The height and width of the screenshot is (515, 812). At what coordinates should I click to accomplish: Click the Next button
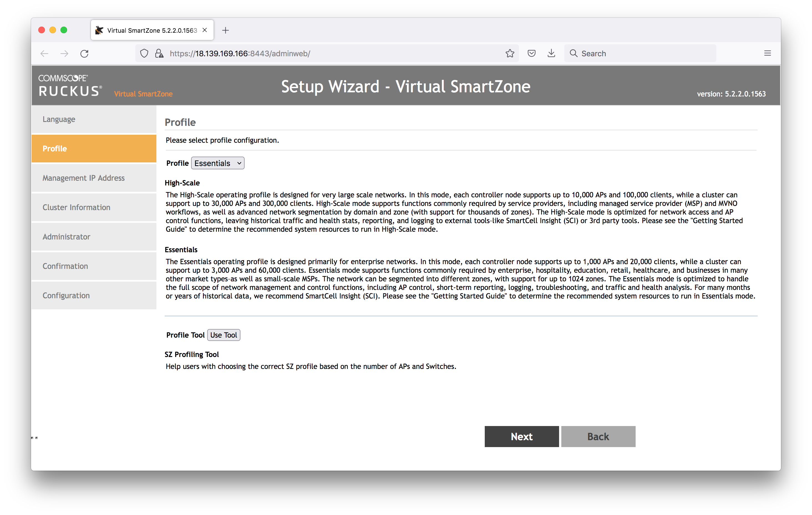(522, 437)
